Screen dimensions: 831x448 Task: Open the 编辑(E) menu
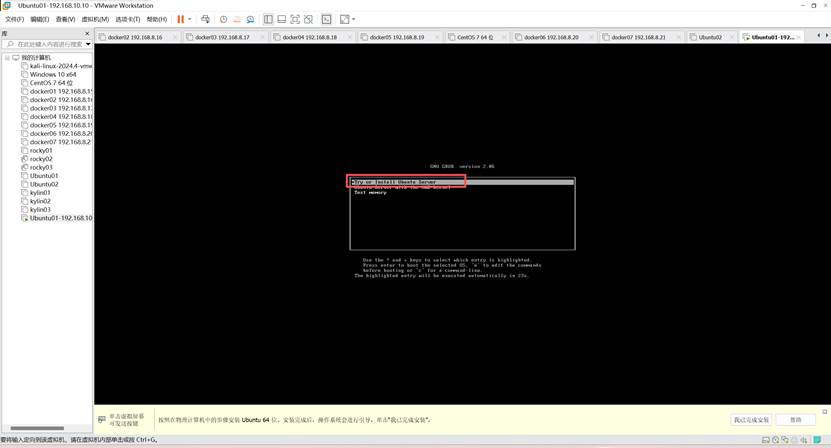[x=40, y=19]
